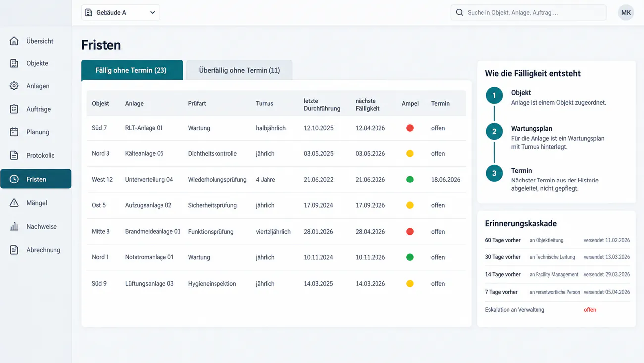This screenshot has height=363, width=644.
Task: Click the Planung calendar icon
Action: [x=14, y=132]
